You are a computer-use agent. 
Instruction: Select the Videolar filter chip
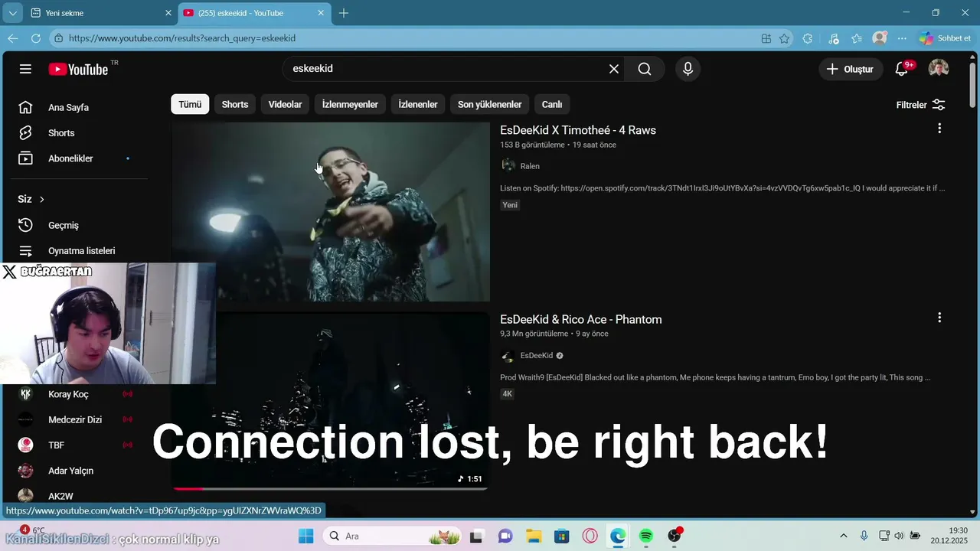286,105
